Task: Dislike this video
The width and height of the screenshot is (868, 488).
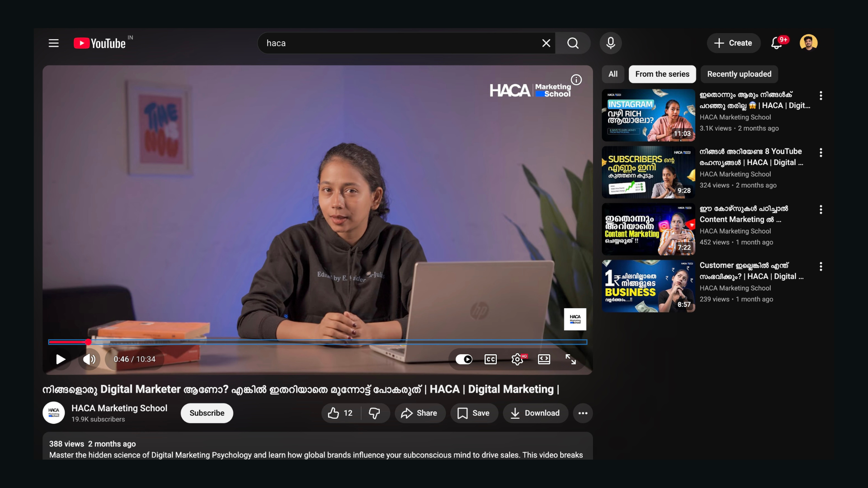Action: pyautogui.click(x=374, y=413)
